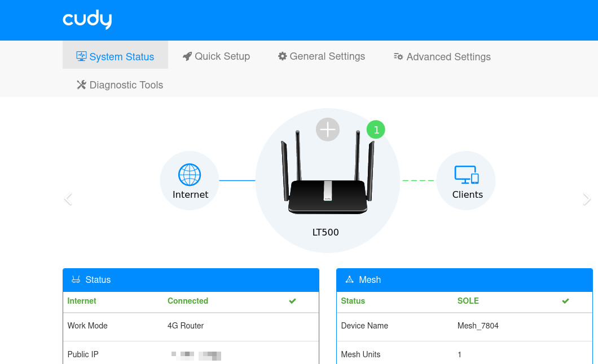Click the cudy logo
The height and width of the screenshot is (364, 598).
pos(87,19)
